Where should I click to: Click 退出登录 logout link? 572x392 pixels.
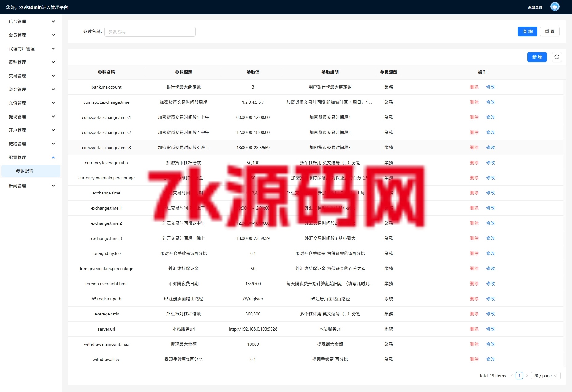coord(535,7)
